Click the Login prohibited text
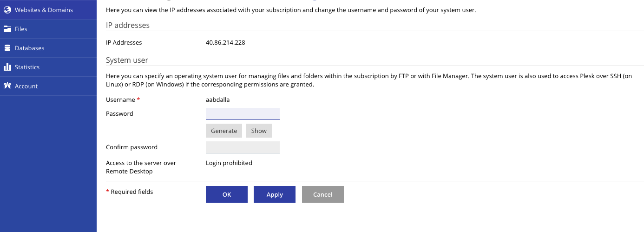 click(229, 163)
